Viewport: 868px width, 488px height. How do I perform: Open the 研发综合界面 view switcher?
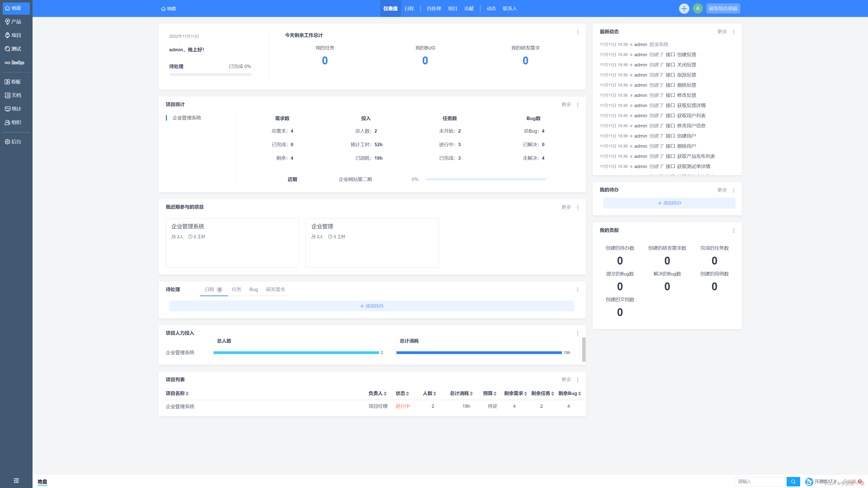pos(723,8)
